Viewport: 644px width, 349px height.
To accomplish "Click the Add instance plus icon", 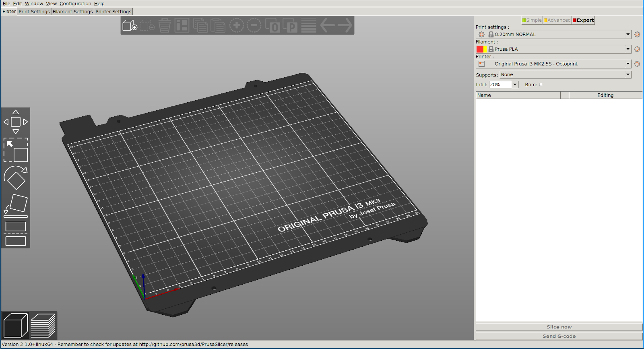I will click(237, 25).
